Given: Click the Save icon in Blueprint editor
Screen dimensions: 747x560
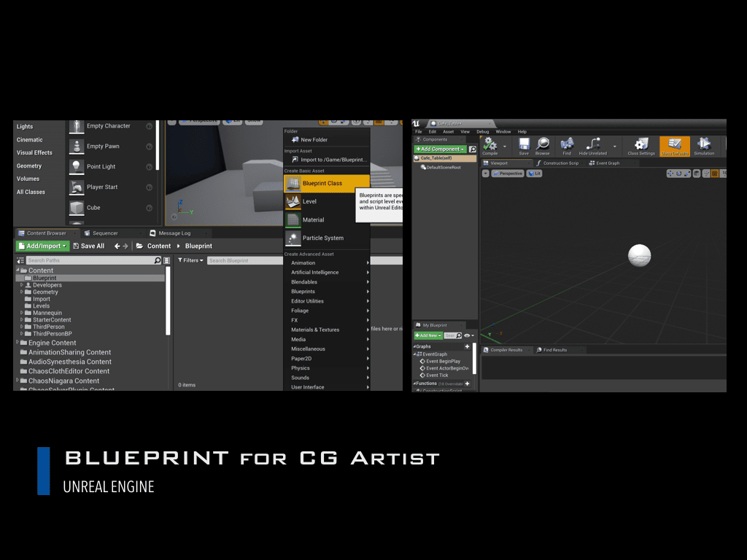Looking at the screenshot, I should (524, 145).
